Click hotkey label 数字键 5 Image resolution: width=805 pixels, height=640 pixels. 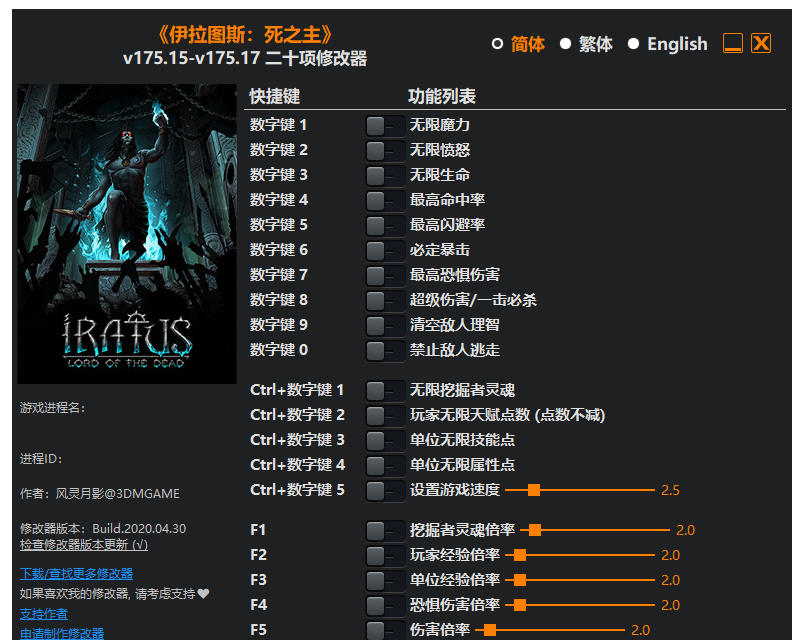(279, 225)
